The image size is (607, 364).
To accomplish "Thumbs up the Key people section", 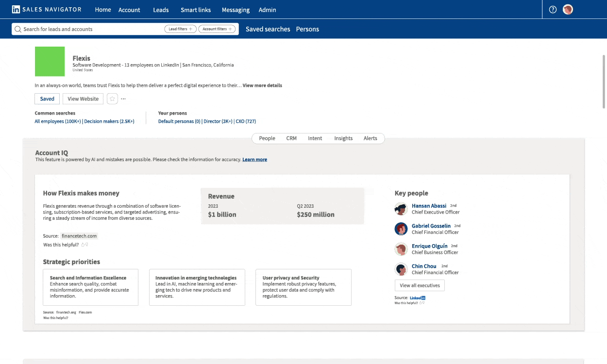I will pos(420,303).
